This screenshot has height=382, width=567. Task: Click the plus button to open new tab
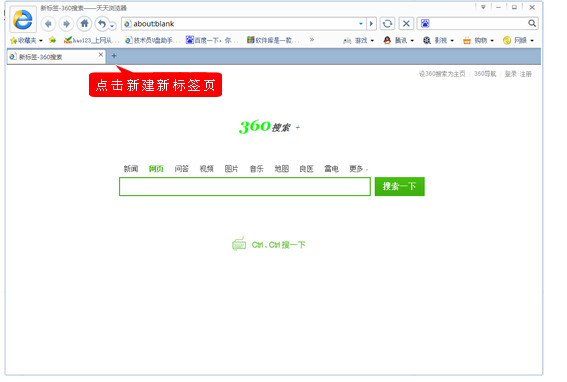114,56
